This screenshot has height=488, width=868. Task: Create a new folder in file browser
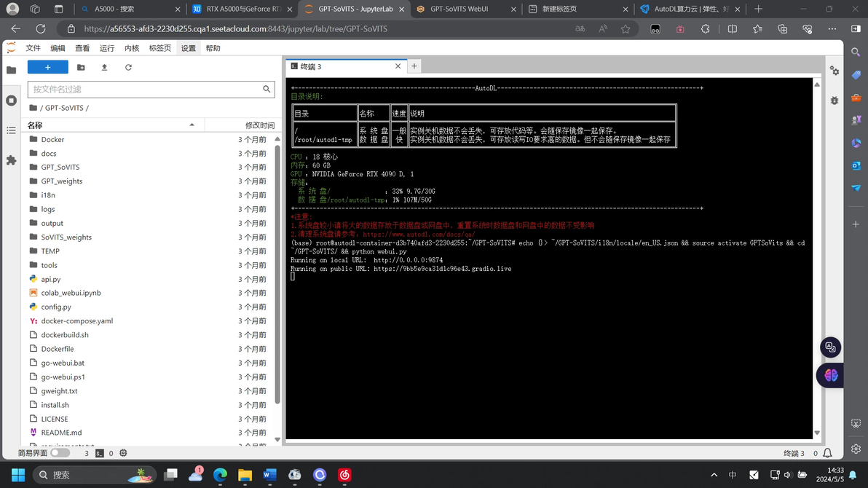coord(81,67)
